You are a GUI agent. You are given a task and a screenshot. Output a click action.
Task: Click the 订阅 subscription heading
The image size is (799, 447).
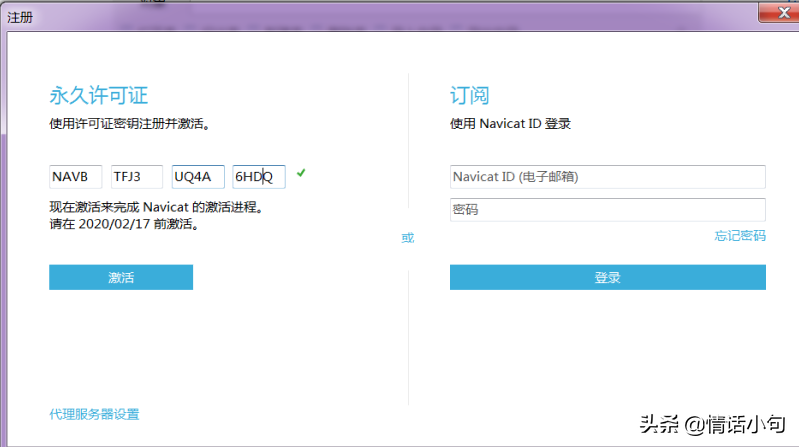469,95
